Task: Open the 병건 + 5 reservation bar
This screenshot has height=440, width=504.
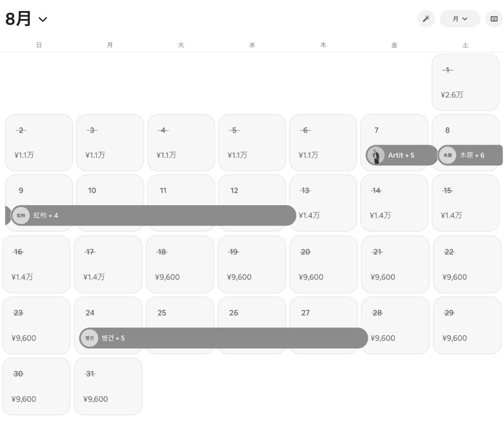Action: pos(224,338)
